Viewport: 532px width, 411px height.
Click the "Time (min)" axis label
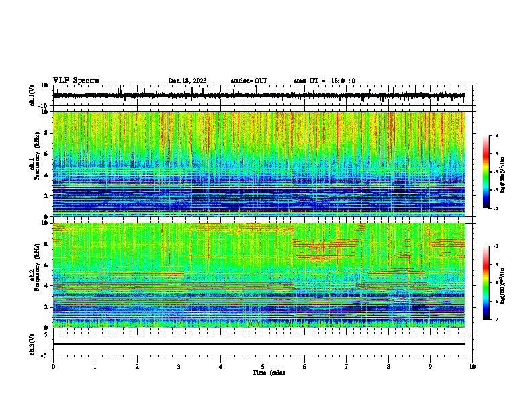coord(269,373)
